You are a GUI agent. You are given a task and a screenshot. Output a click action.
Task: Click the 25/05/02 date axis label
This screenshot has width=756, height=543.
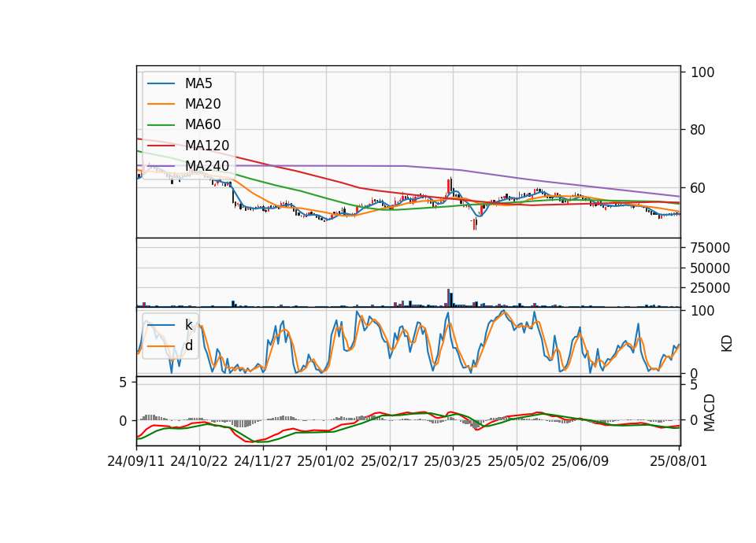tap(517, 461)
